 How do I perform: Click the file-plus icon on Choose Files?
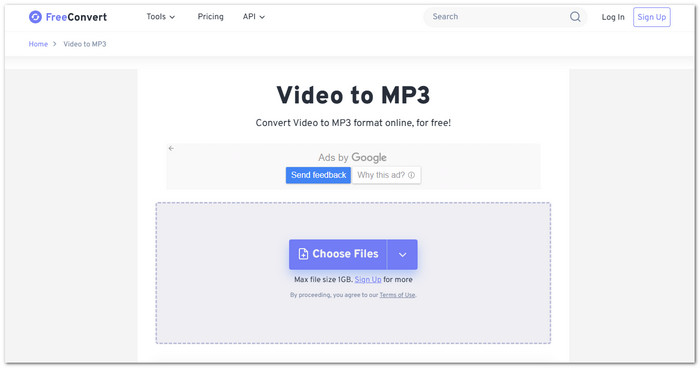(x=303, y=254)
